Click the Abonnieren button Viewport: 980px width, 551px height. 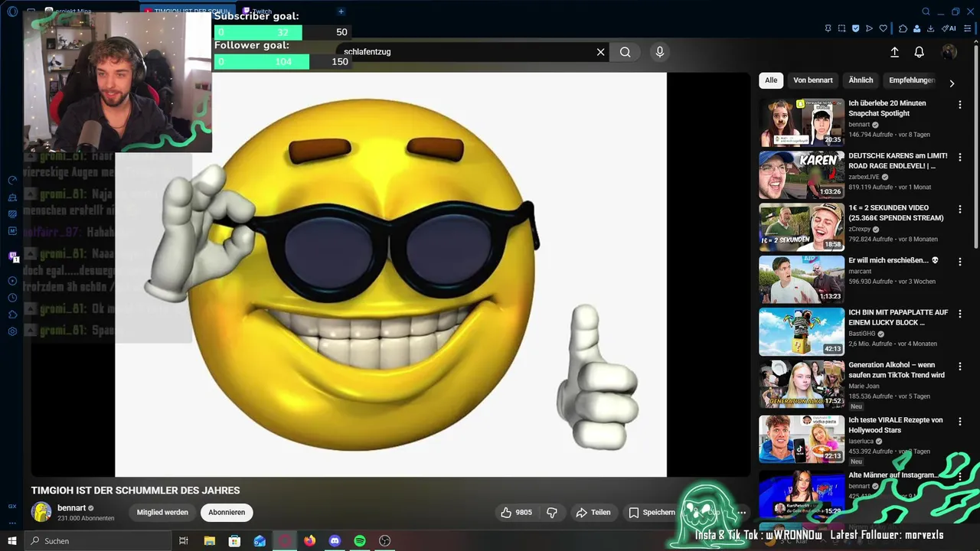pos(227,512)
